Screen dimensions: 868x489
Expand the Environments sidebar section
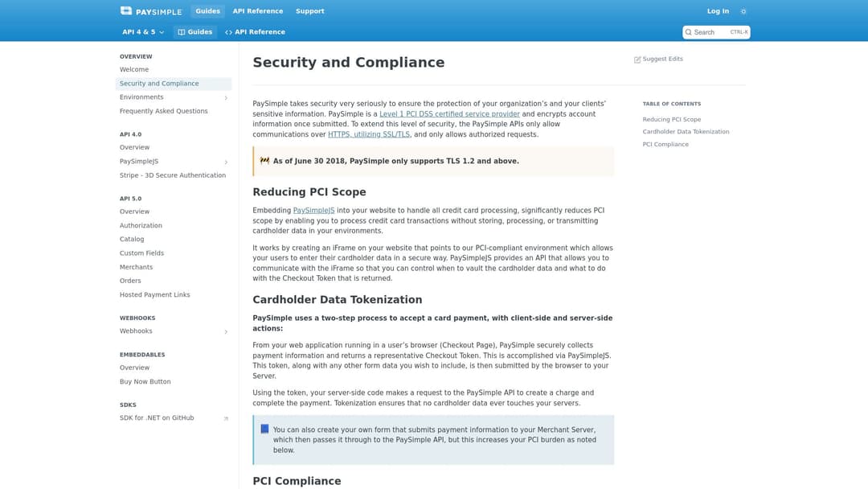pos(226,98)
